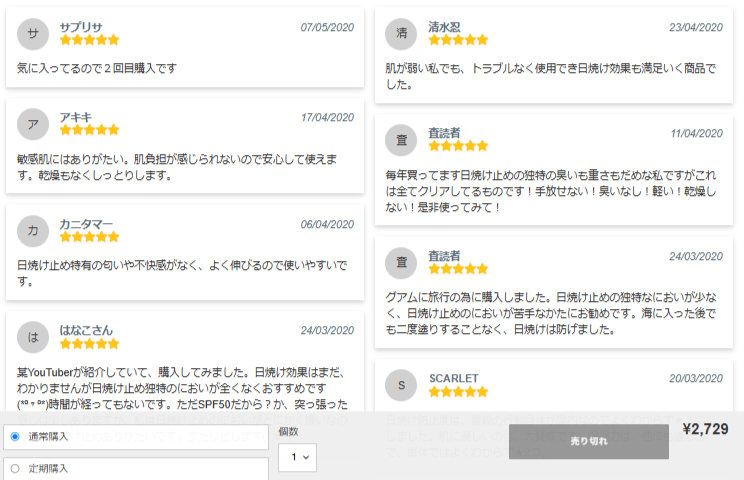Click the は avatar for はなこさん
744x480 pixels.
coord(33,337)
